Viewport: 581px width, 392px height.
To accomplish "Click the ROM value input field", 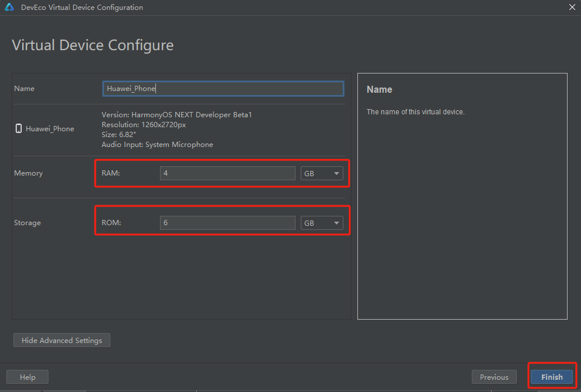I will coord(228,223).
